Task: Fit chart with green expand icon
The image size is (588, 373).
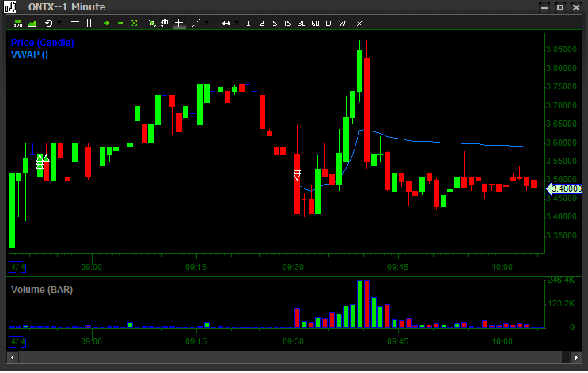Action: pyautogui.click(x=134, y=23)
